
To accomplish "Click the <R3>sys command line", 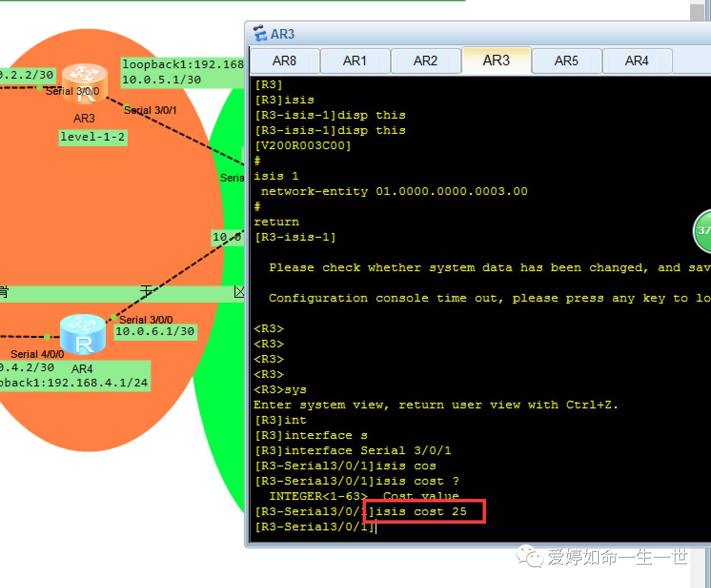I will coord(280,390).
